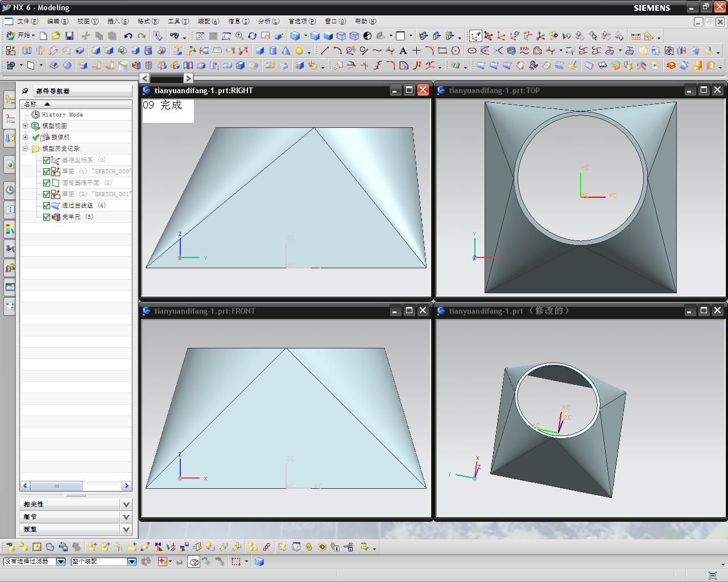This screenshot has height=582, width=728.
Task: Open the 编辑(E) menu
Action: 57,21
